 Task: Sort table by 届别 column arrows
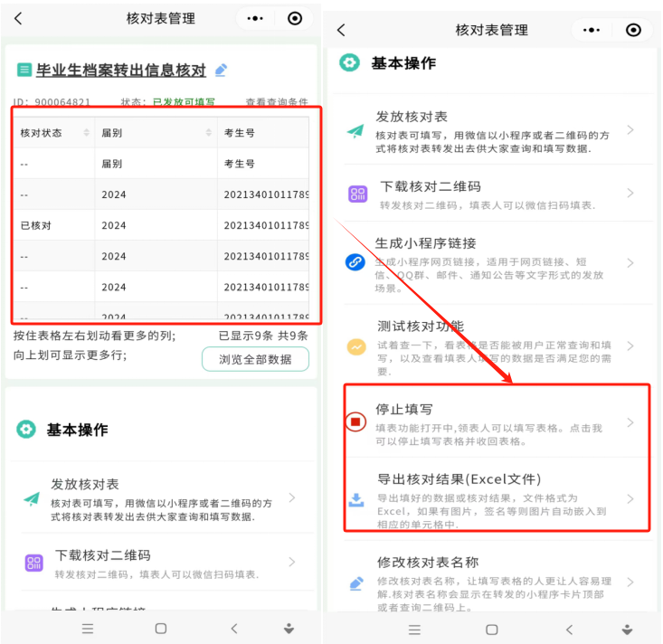click(x=208, y=132)
